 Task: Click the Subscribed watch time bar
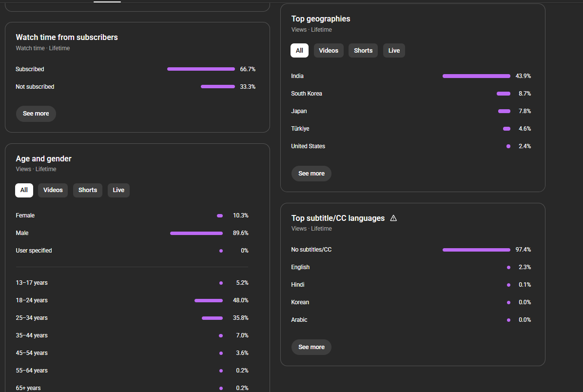201,69
